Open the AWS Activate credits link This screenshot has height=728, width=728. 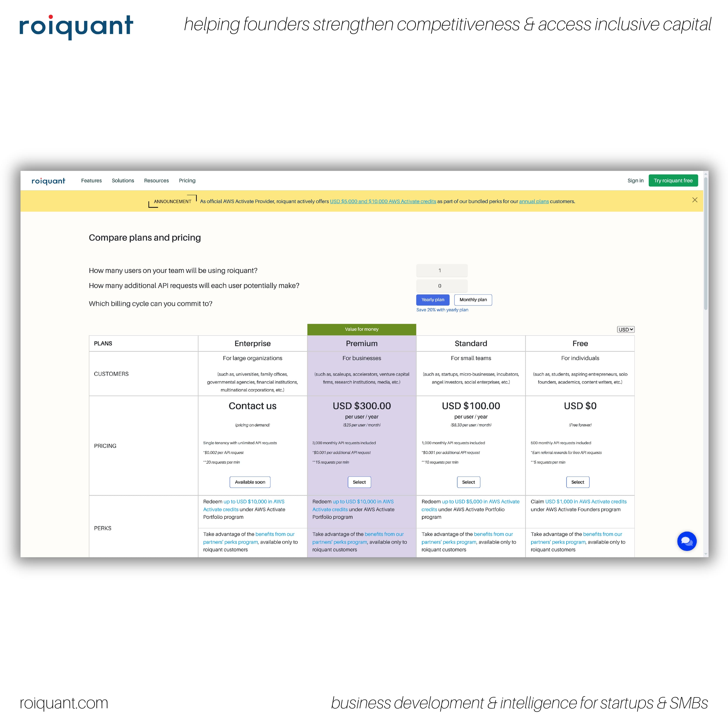pos(382,201)
